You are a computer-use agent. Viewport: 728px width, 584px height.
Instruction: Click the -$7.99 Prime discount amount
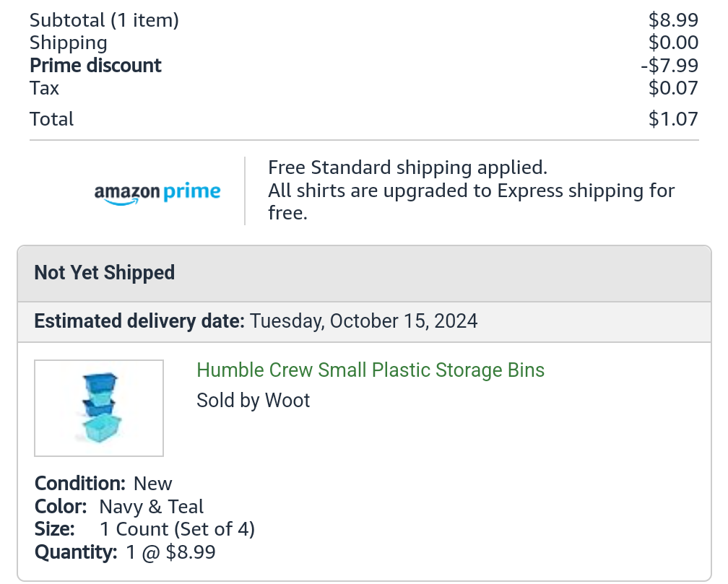coord(669,66)
